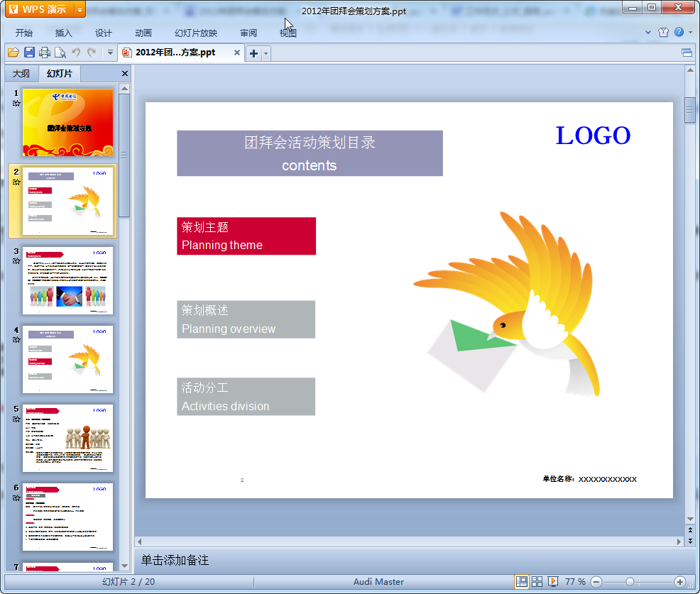Click the animation star icon beside slide 5
Viewport: 700px width, 594px height.
(x=16, y=419)
